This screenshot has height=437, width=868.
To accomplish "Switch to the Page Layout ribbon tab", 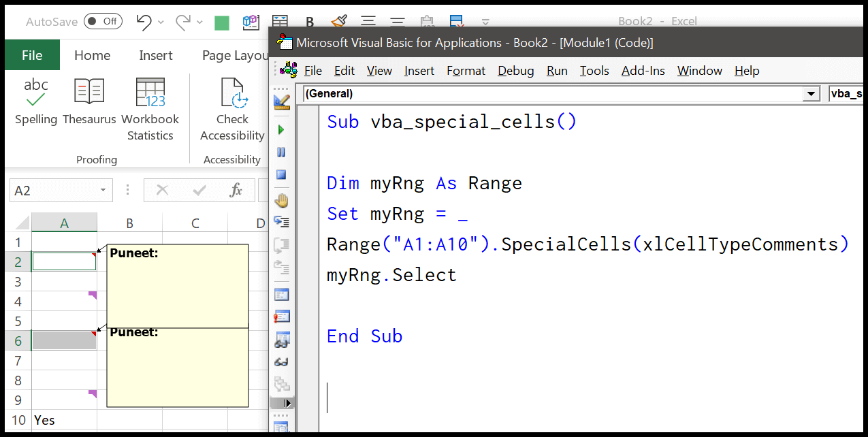I will (234, 55).
